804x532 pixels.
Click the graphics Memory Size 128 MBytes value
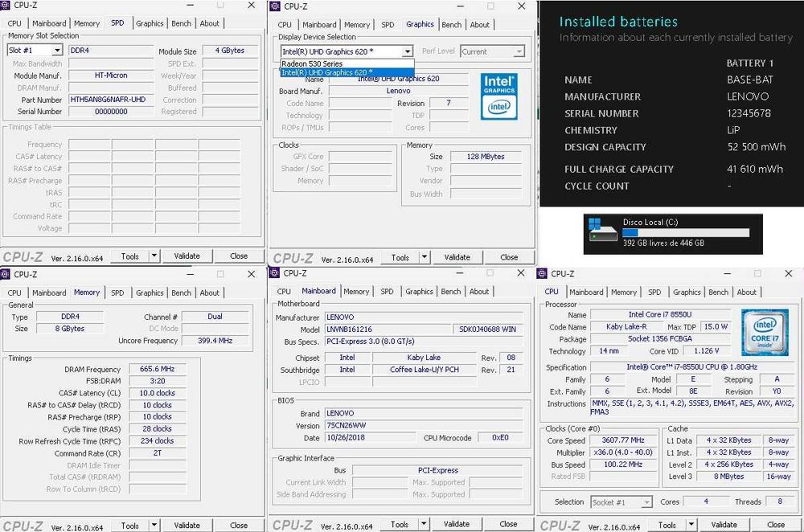486,157
